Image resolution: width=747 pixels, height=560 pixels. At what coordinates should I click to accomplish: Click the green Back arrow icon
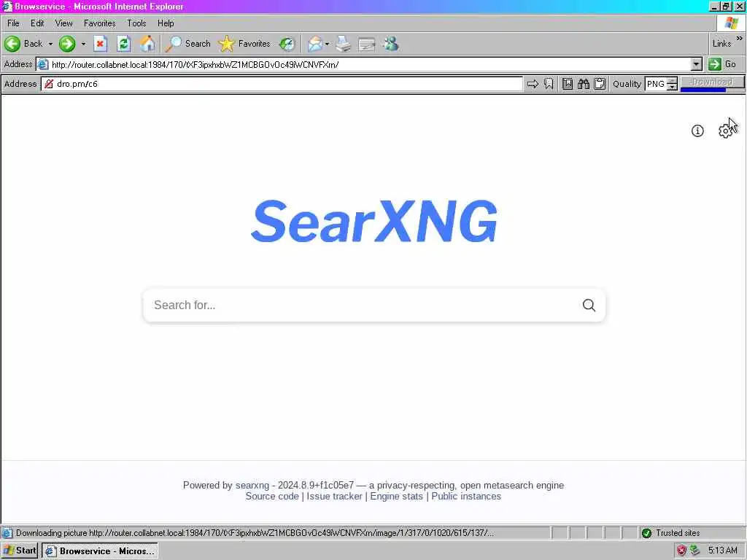tap(12, 44)
